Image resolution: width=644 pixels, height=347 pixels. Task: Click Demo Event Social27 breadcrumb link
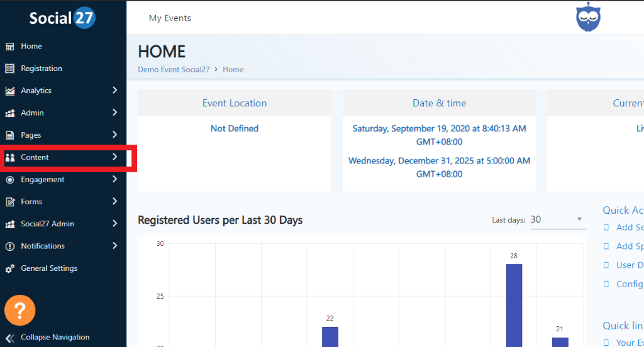tap(174, 70)
